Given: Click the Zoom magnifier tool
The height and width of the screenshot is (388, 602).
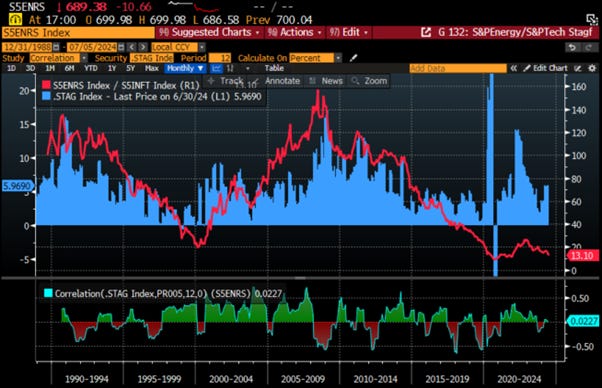Looking at the screenshot, I should coord(369,81).
